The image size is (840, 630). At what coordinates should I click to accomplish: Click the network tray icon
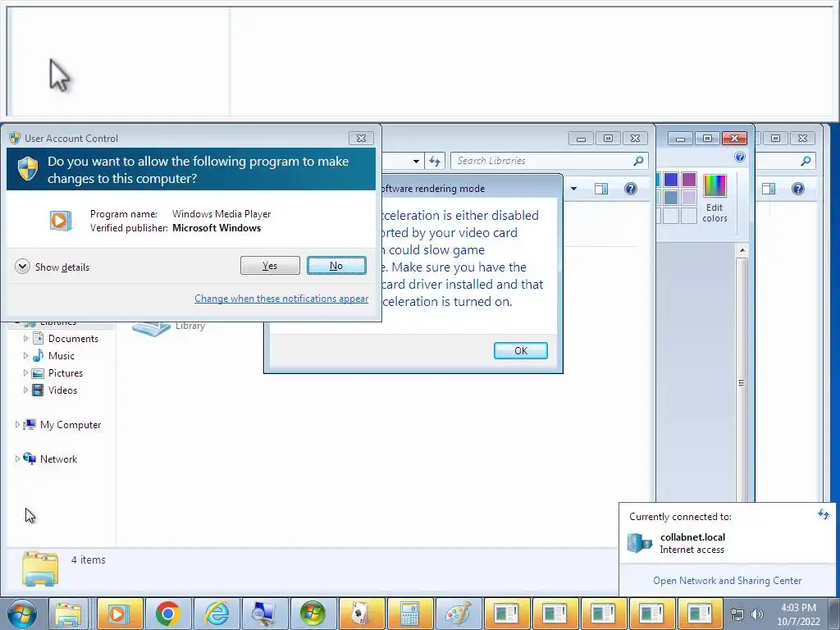pos(737,614)
